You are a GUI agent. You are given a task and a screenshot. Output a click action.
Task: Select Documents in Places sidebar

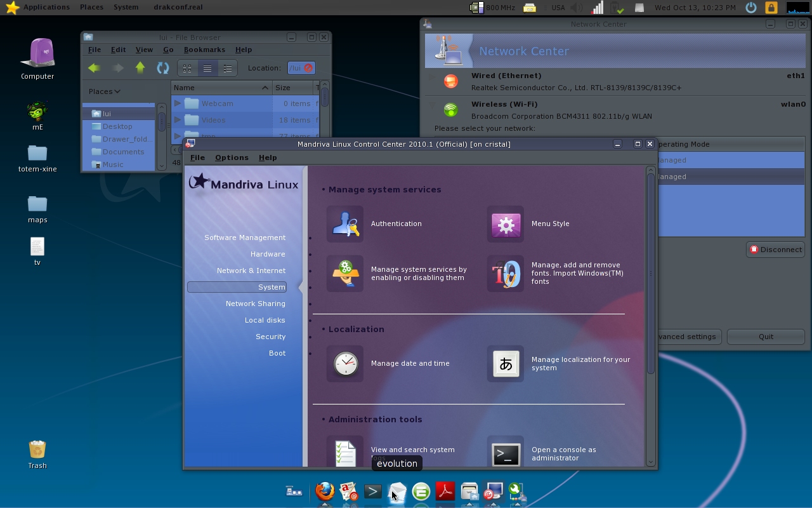(119, 152)
